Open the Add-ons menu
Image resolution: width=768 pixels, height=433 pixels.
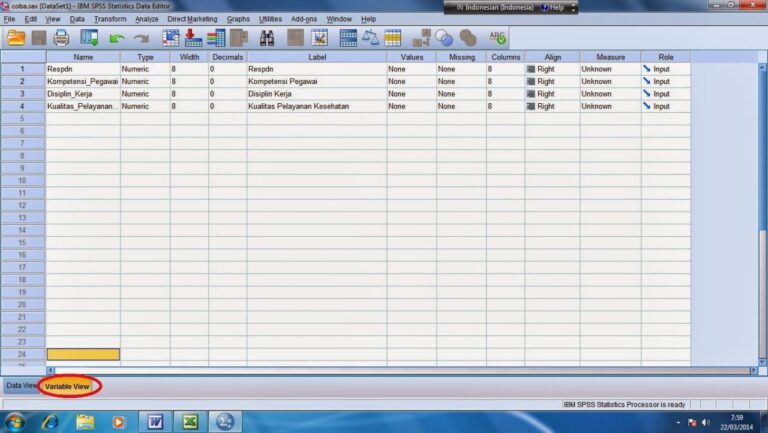pyautogui.click(x=304, y=19)
